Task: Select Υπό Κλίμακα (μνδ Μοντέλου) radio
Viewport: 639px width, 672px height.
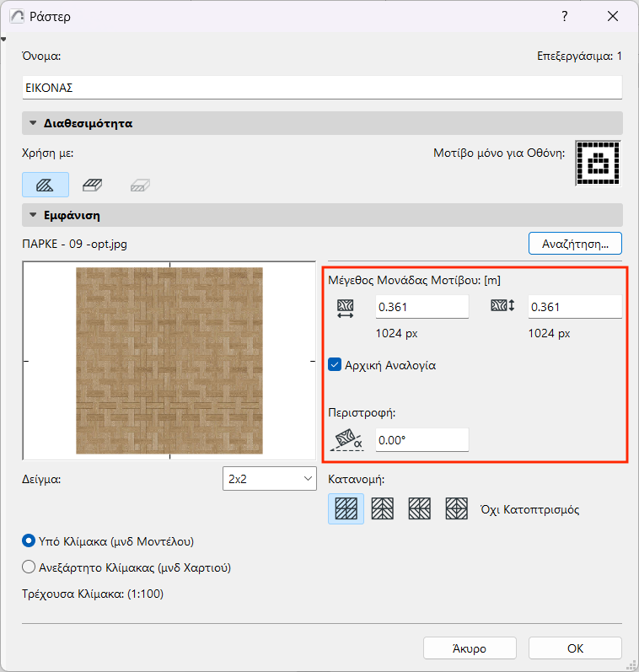Action: (x=29, y=540)
